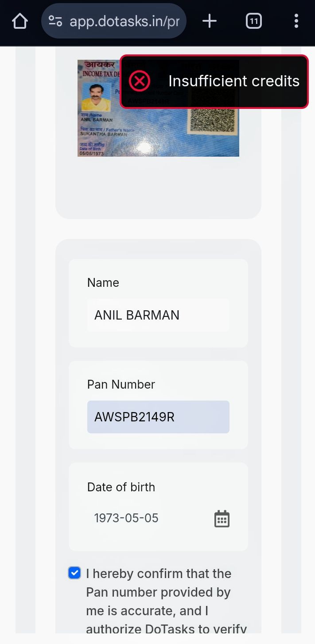Open site information icon in address bar

tap(55, 21)
